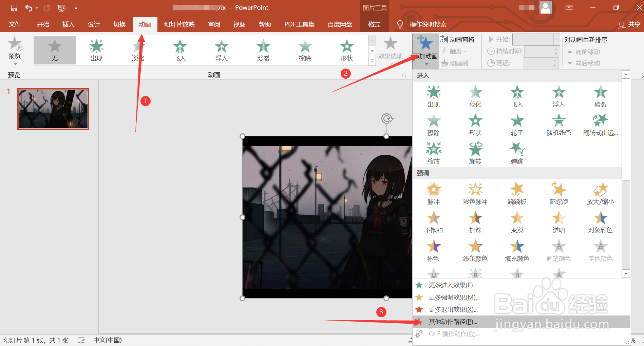Viewport: 644px width, 346px height.
Task: Click 更多进入效果(E)... menu entry
Action: click(x=522, y=285)
